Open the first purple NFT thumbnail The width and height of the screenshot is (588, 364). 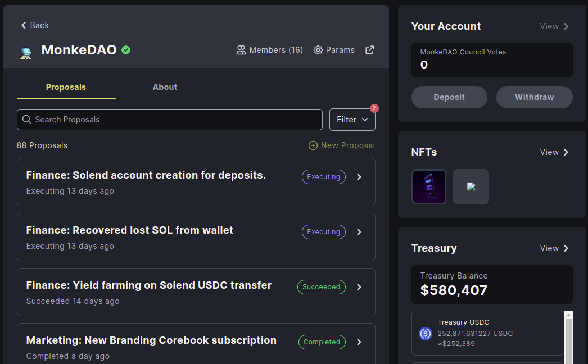click(429, 186)
